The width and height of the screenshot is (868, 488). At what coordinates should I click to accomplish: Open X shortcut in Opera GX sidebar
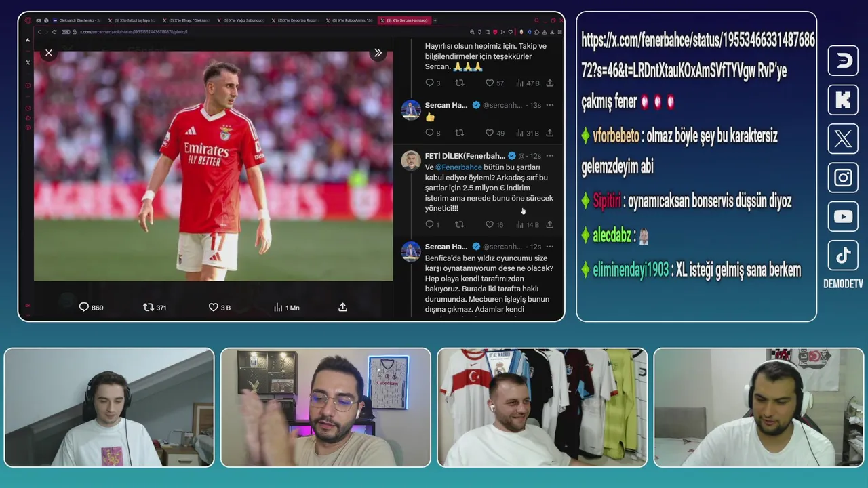point(28,62)
